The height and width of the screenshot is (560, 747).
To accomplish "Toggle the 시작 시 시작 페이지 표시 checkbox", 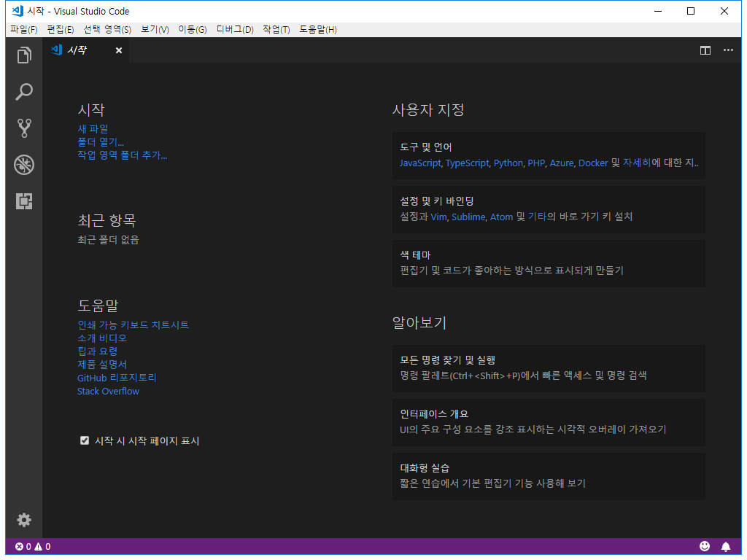I will [85, 440].
